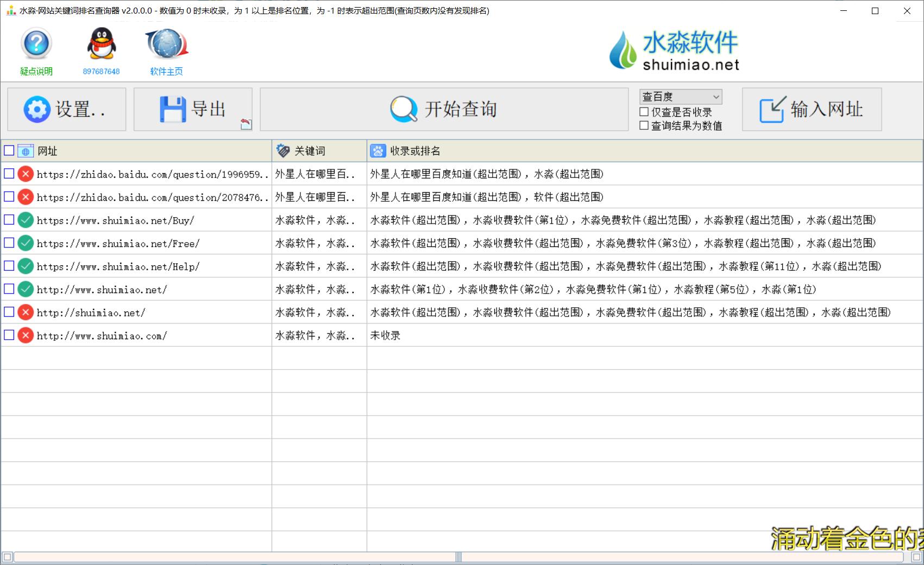Check the www.shuimiao.com row checkbox
Viewport: 924px width, 565px height.
point(9,335)
